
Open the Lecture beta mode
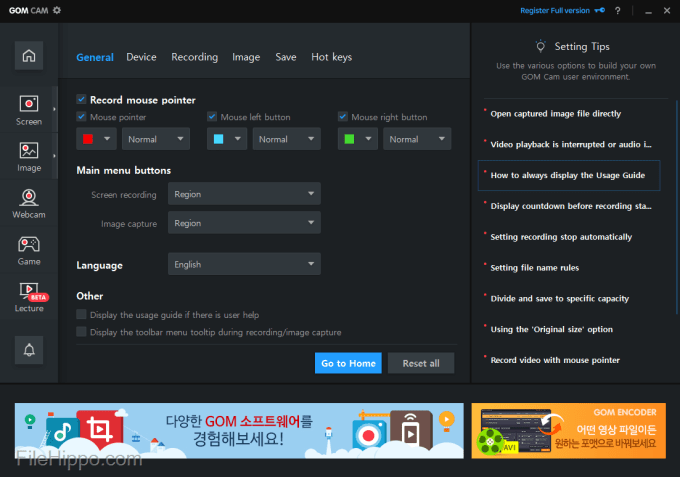pyautogui.click(x=29, y=297)
